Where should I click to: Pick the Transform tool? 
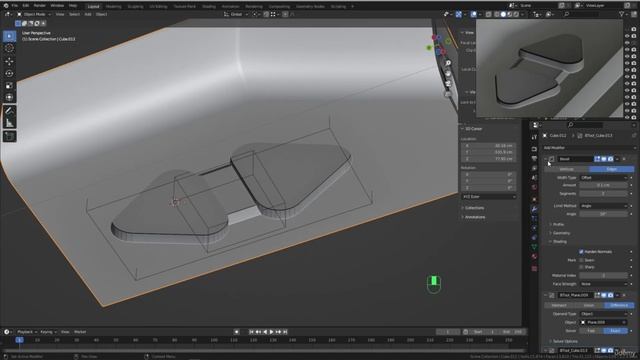(x=9, y=97)
